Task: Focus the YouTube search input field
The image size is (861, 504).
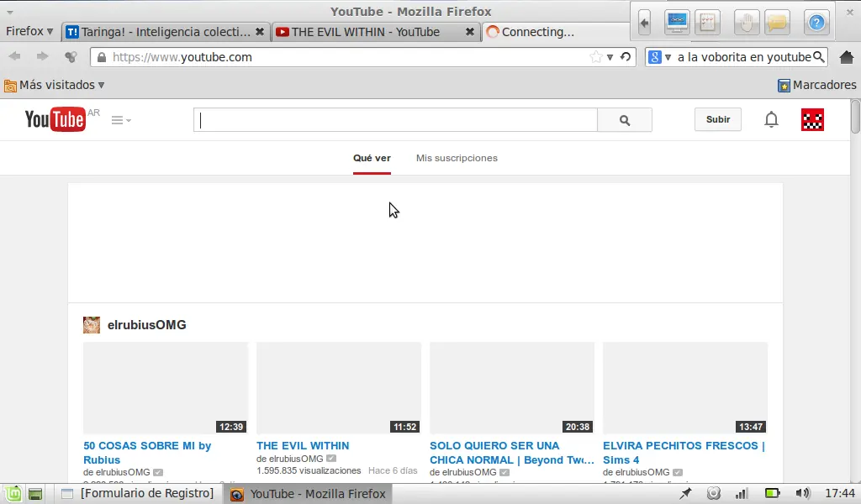Action: [395, 120]
